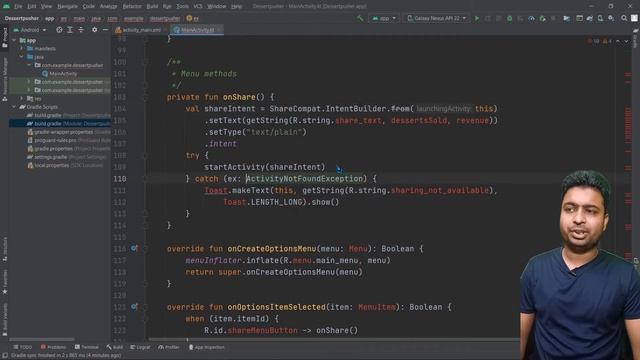Image resolution: width=640 pixels, height=360 pixels.
Task: Fold the onShare function at line 103
Action: (x=145, y=97)
